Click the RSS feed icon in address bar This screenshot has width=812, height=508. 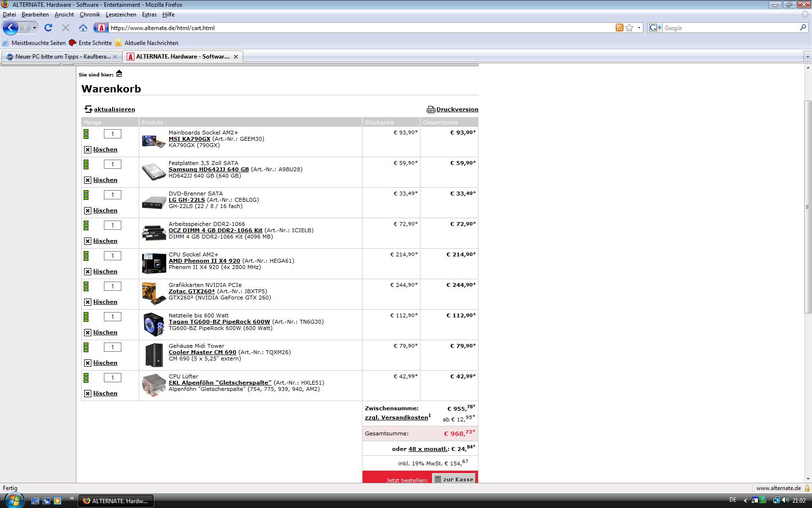(619, 28)
